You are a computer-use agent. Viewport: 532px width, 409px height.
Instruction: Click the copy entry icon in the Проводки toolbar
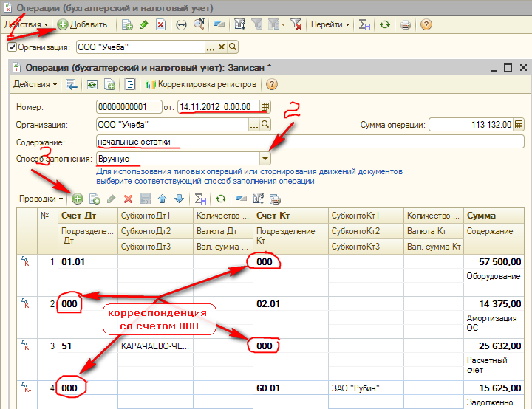tap(95, 199)
